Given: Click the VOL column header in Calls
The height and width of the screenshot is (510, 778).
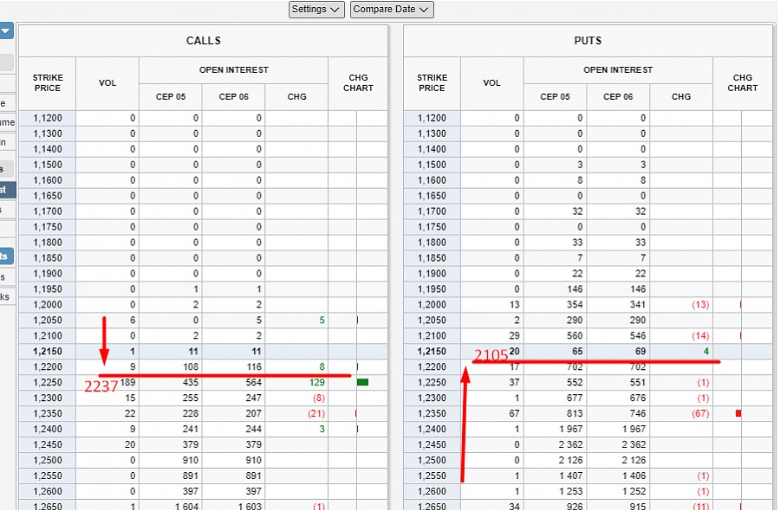Looking at the screenshot, I should (x=107, y=83).
